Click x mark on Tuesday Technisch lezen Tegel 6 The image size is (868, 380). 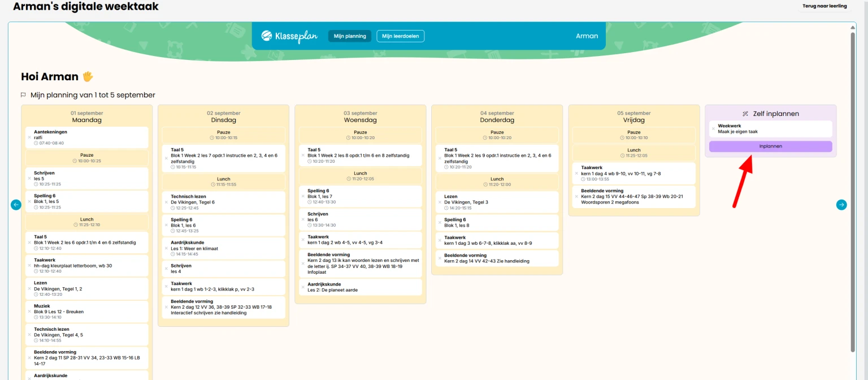click(166, 202)
